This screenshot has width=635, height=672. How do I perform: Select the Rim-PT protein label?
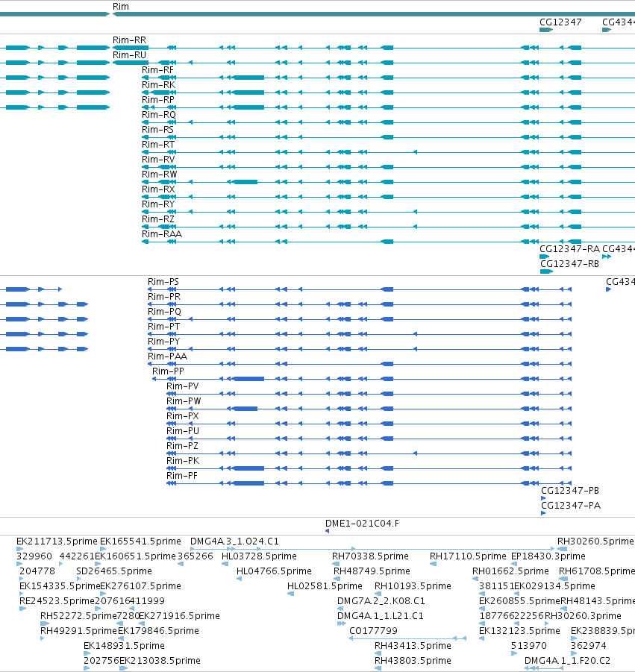tap(164, 327)
